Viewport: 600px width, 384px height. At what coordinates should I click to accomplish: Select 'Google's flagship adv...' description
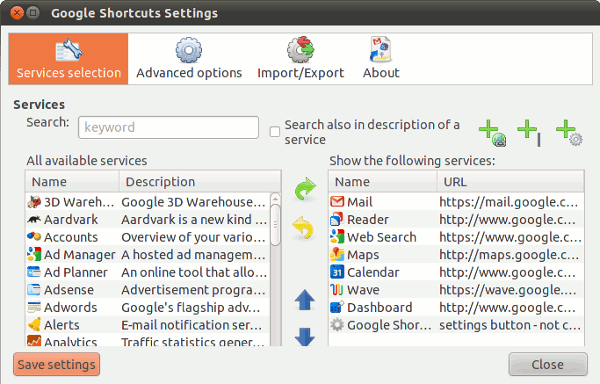pos(191,308)
